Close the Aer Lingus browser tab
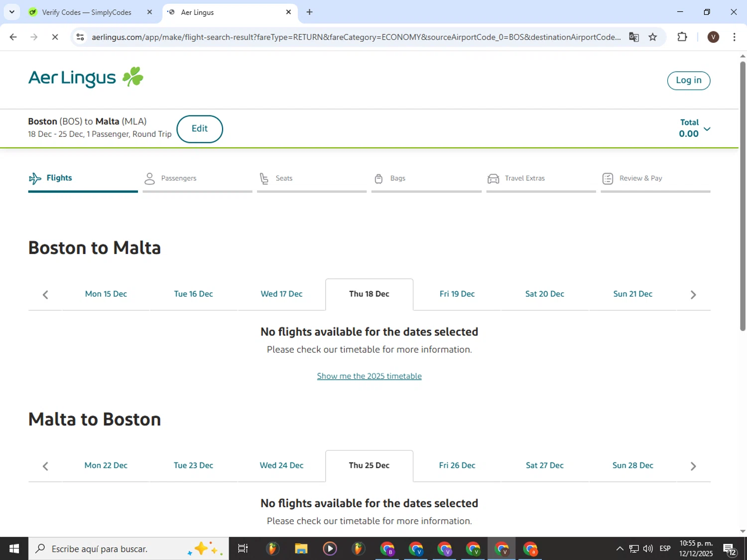 (288, 12)
